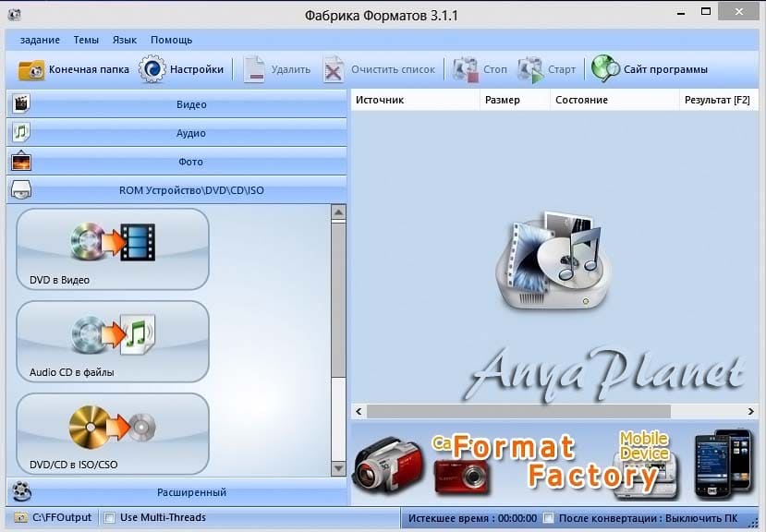Sort by the Состояние column header

[x=615, y=100]
